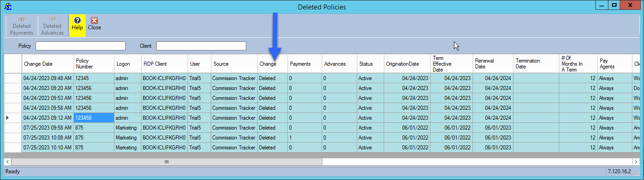
Task: Click Renewal Date 06/01/2023 in the 10:10 AM row
Action: click(493, 148)
